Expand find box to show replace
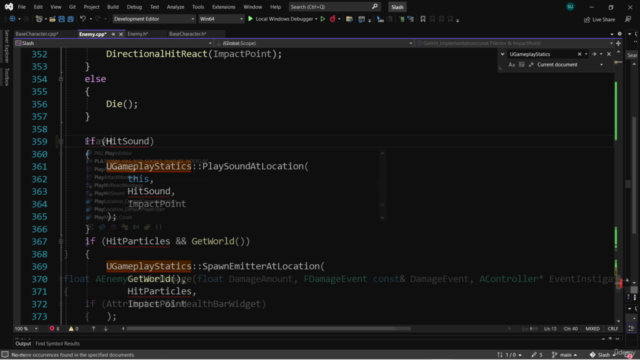 pos(502,54)
